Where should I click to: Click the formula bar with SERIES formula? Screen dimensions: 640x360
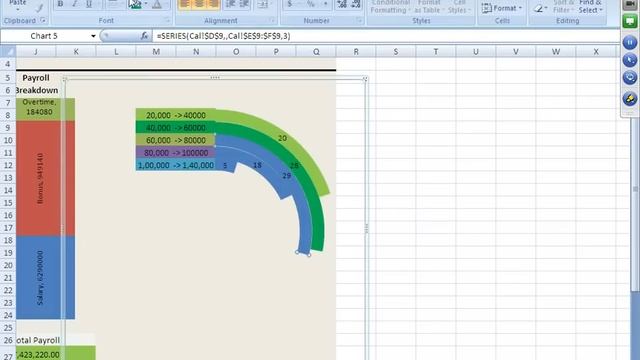(x=386, y=36)
